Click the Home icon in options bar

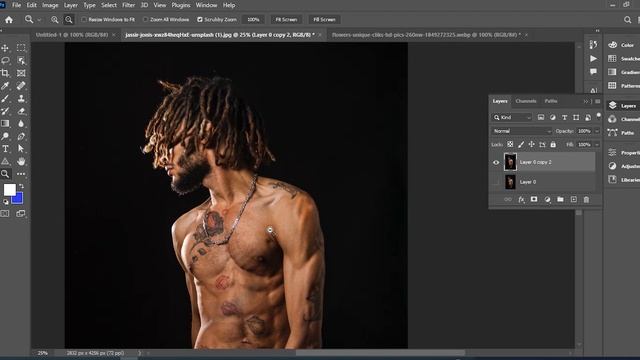pyautogui.click(x=9, y=20)
